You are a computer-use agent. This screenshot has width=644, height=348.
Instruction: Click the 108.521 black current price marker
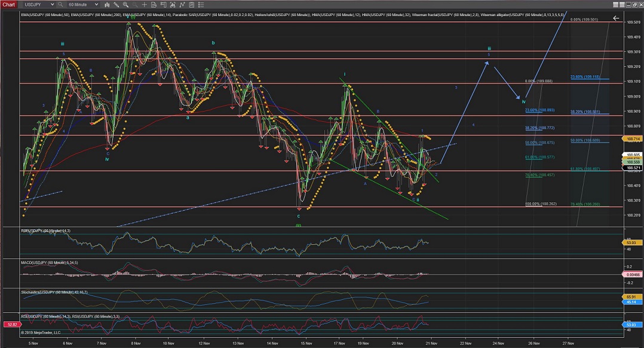(633, 168)
